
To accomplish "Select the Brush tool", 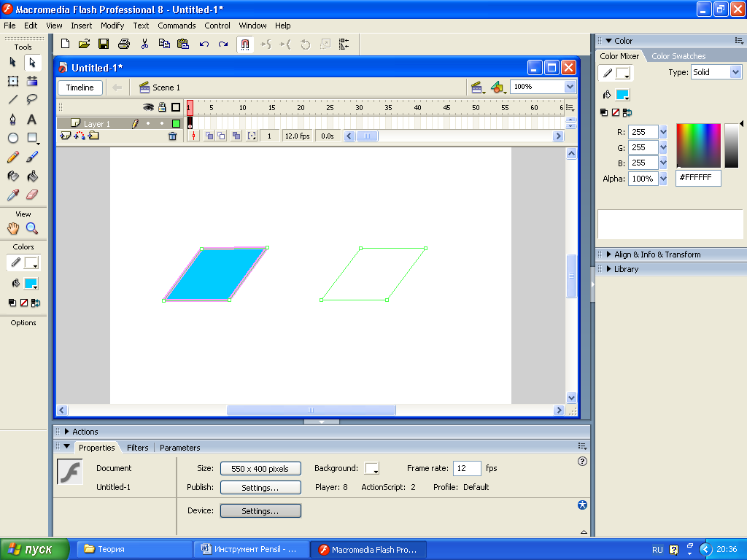I will (32, 157).
